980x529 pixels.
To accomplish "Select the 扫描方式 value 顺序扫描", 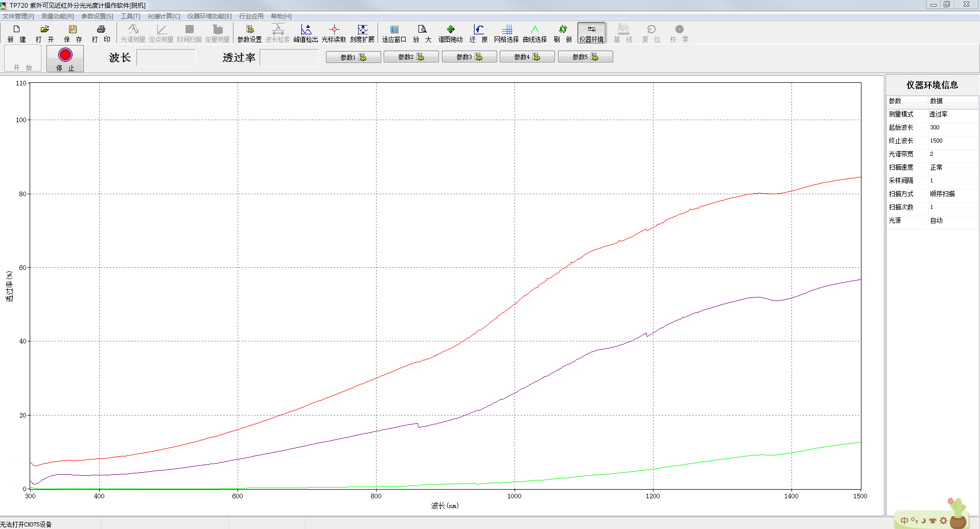I will (x=942, y=194).
